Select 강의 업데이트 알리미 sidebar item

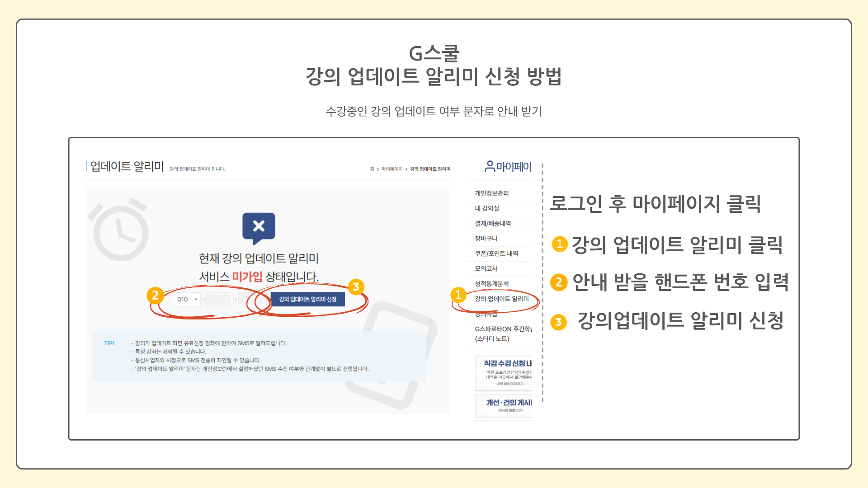pyautogui.click(x=501, y=299)
